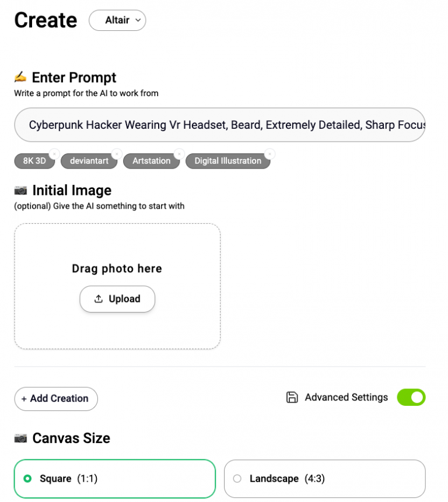Click the camera icon beside Canvas Size
Screen dimensions: 448x502
coord(20,438)
